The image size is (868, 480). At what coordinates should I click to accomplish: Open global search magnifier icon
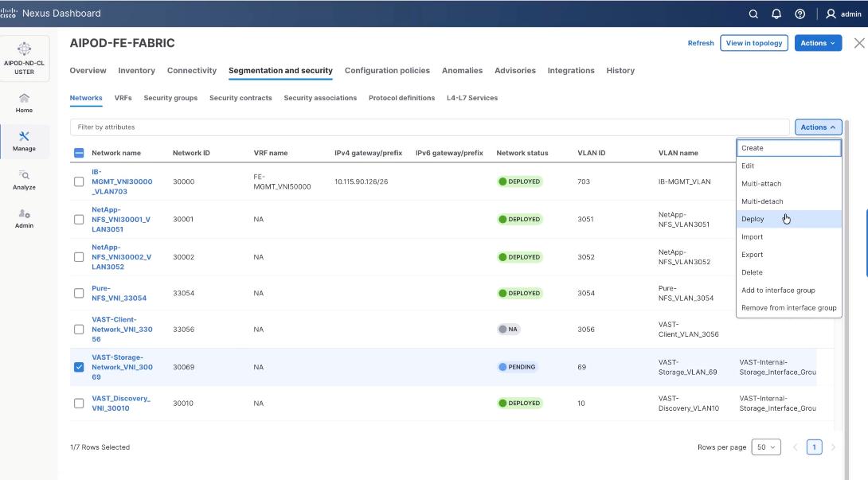(x=755, y=13)
